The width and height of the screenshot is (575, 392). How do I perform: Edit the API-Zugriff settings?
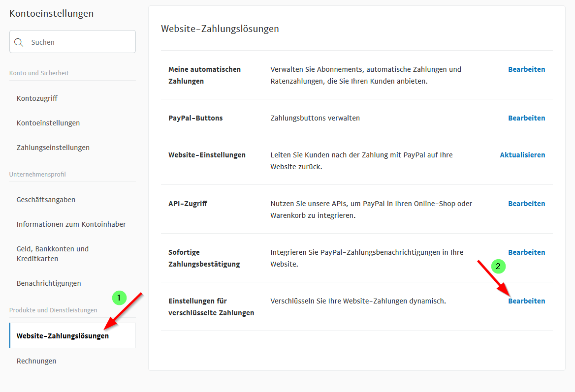coord(526,204)
